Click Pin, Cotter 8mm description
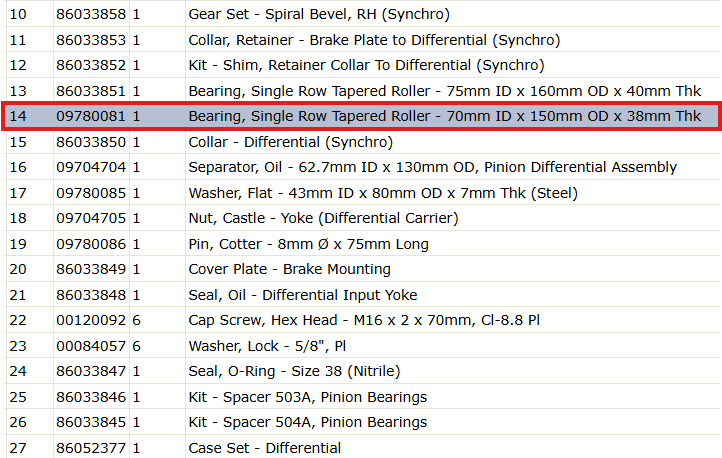722x458 pixels. pos(309,244)
